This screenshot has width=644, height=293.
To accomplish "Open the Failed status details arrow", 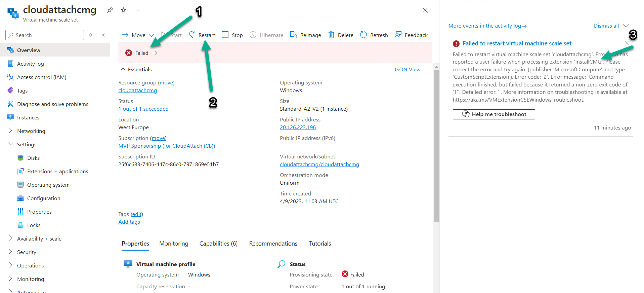I will 154,53.
